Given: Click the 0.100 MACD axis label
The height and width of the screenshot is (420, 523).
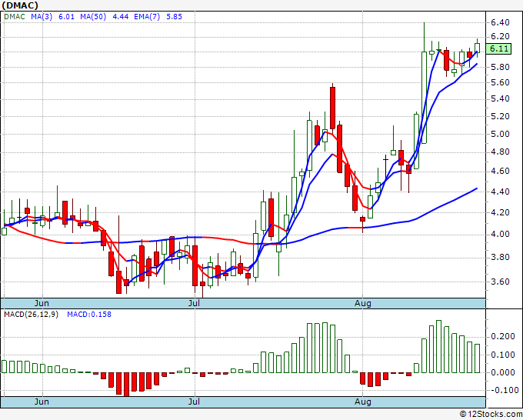Looking at the screenshot, I should tap(503, 355).
